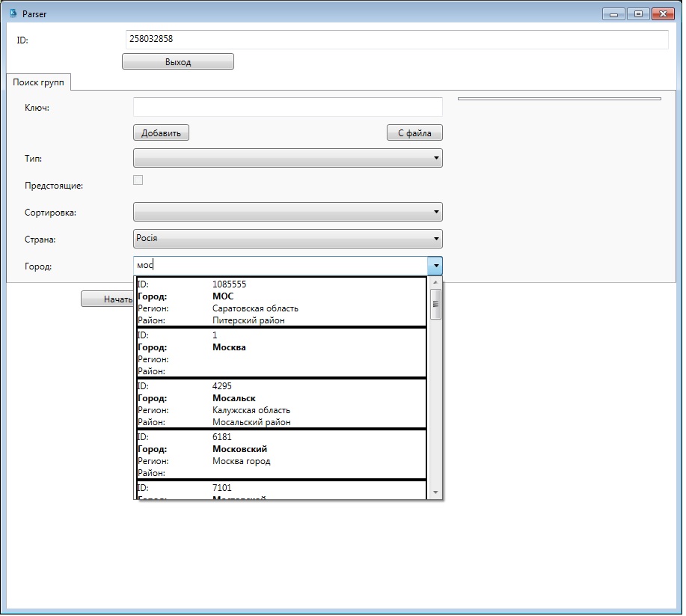Toggle the Предстоящие checkbox
This screenshot has width=686, height=616.
pyautogui.click(x=138, y=180)
